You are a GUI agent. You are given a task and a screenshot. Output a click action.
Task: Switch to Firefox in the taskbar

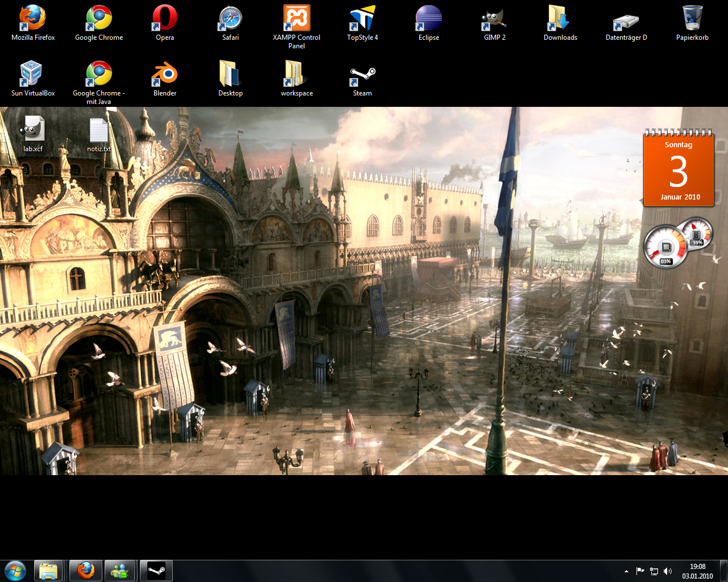point(86,571)
